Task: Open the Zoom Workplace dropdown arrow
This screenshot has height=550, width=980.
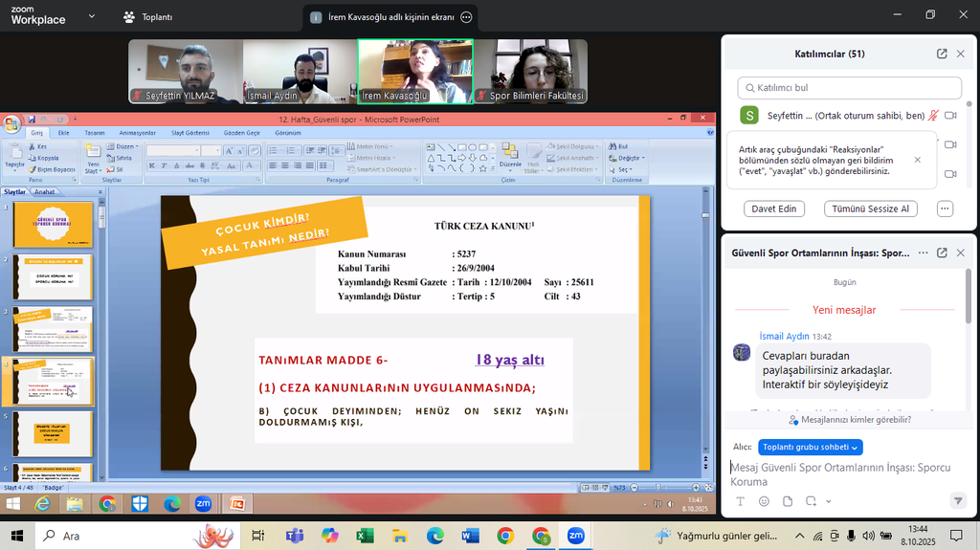Action: (91, 16)
